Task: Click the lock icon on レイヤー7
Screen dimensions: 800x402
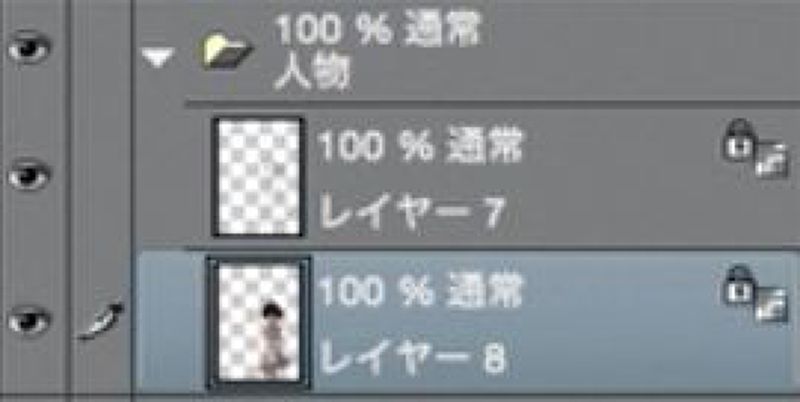Action: click(x=737, y=140)
